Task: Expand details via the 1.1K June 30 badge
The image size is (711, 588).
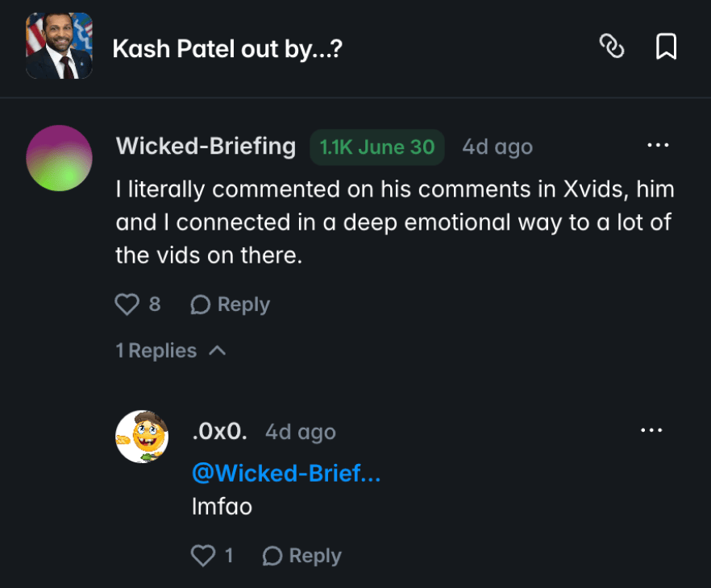Action: click(x=376, y=147)
